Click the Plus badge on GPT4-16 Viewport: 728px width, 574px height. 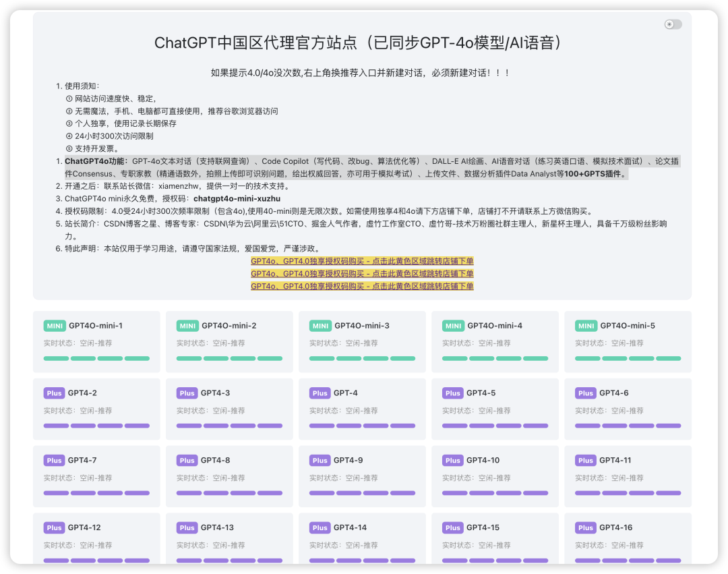pyautogui.click(x=586, y=528)
